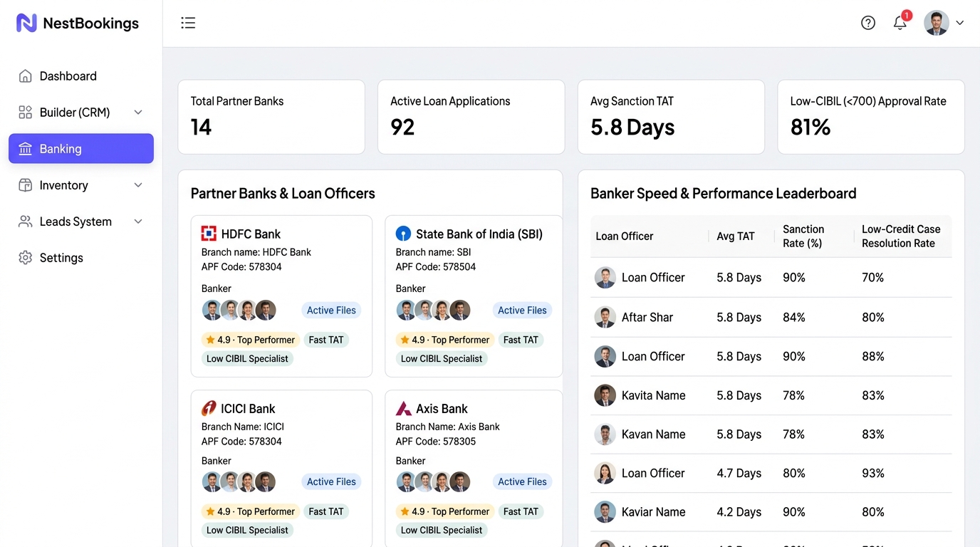Viewport: 980px width, 547px height.
Task: Click HDFC Bank's Top Performer rating badge
Action: point(250,340)
